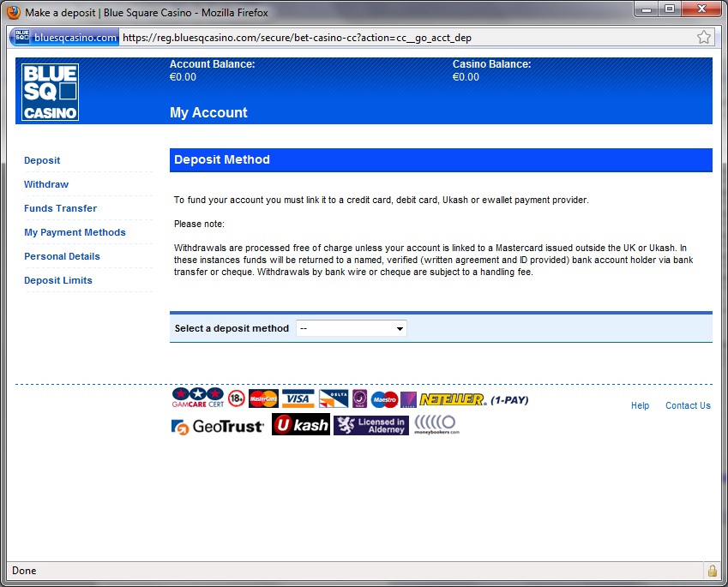Click the Ukash logo
This screenshot has width=728, height=587.
coord(301,425)
